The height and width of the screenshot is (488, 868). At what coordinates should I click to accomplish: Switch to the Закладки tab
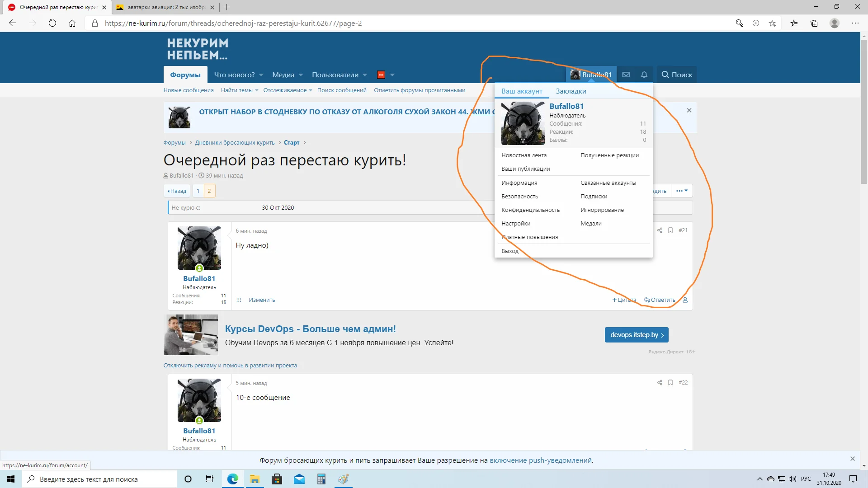point(571,91)
